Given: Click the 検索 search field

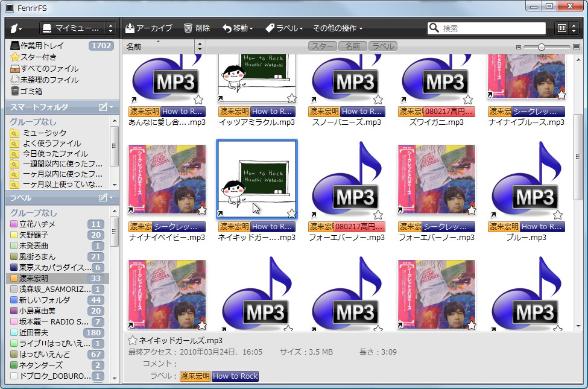Looking at the screenshot, I should [x=486, y=28].
